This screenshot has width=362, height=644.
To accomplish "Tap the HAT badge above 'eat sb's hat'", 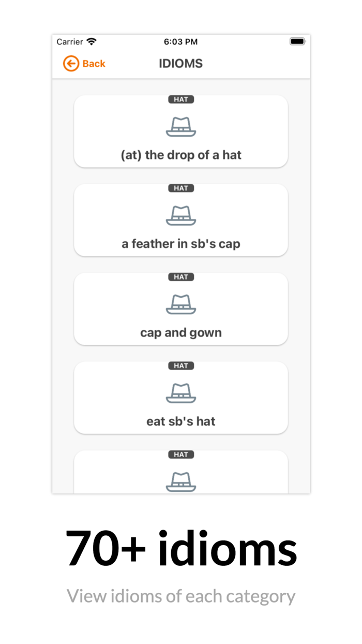I will (181, 365).
